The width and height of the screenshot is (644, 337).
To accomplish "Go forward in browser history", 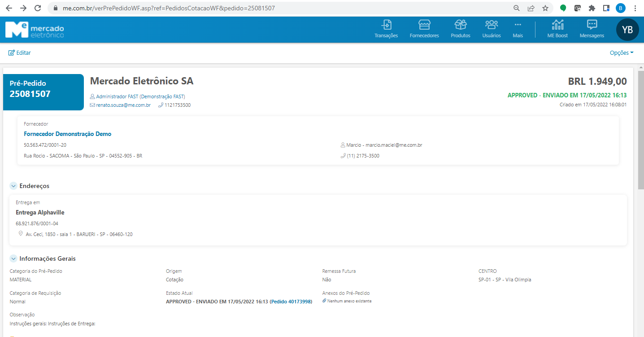I will (x=23, y=8).
